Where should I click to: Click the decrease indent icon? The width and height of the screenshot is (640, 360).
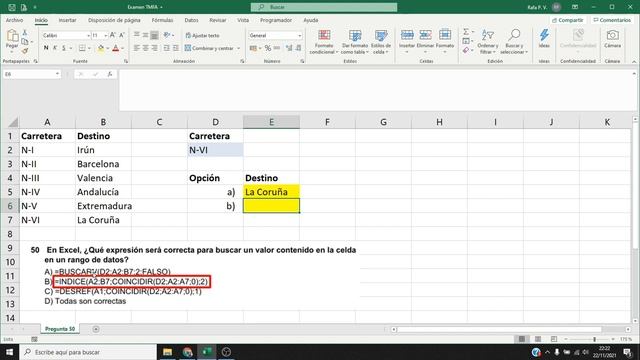(x=167, y=48)
